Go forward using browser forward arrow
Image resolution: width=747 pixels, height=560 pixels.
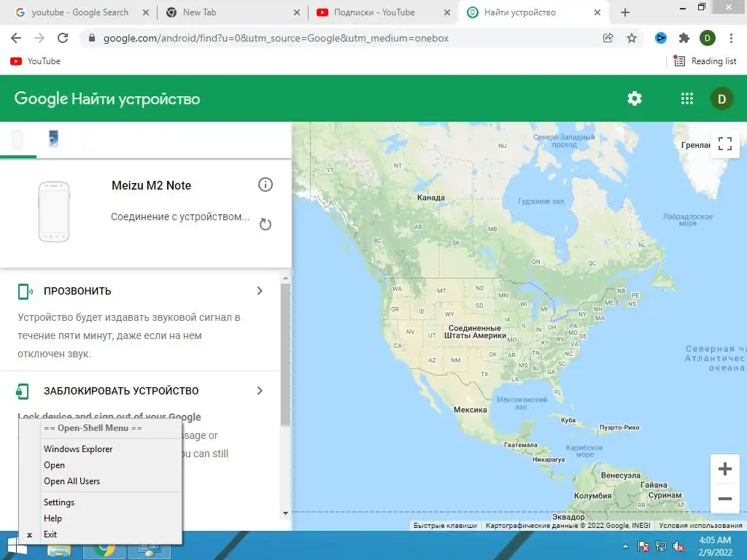click(39, 38)
